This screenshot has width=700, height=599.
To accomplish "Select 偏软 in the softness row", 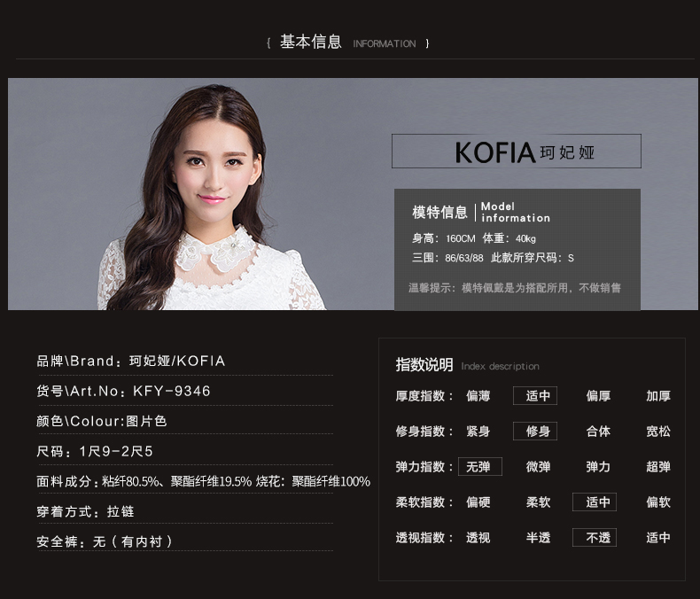I will click(658, 502).
